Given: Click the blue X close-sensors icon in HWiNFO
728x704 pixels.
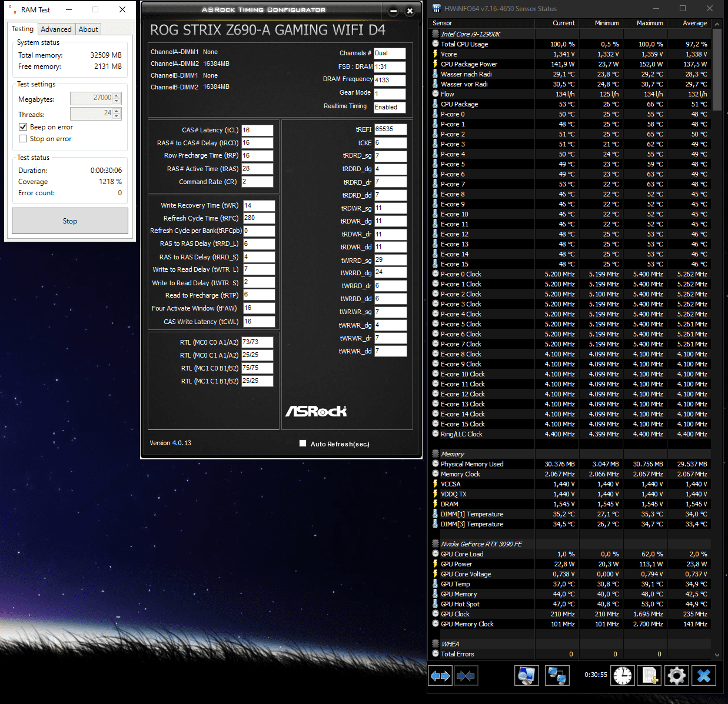Looking at the screenshot, I should pyautogui.click(x=704, y=676).
